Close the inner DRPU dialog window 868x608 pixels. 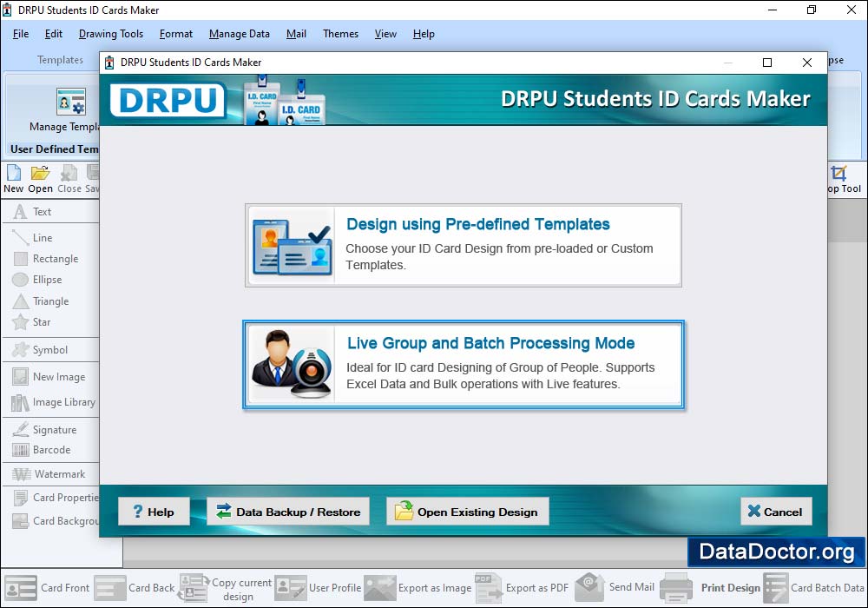click(807, 63)
